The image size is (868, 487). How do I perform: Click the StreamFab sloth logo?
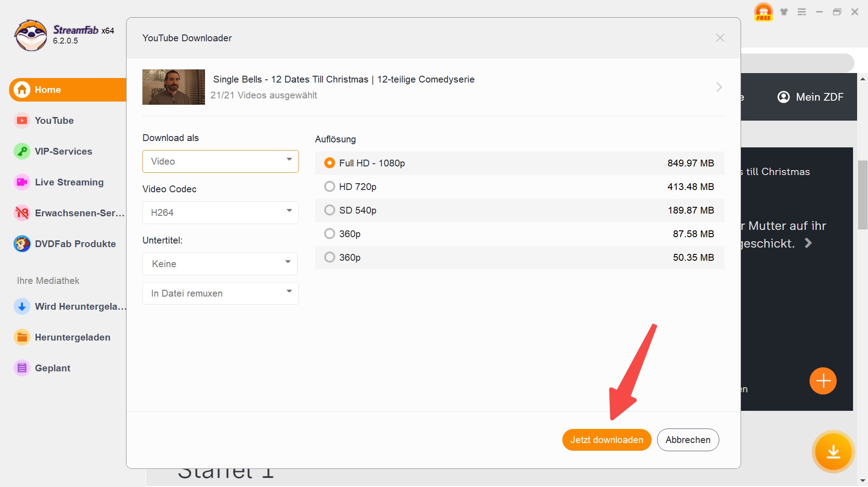click(x=30, y=35)
